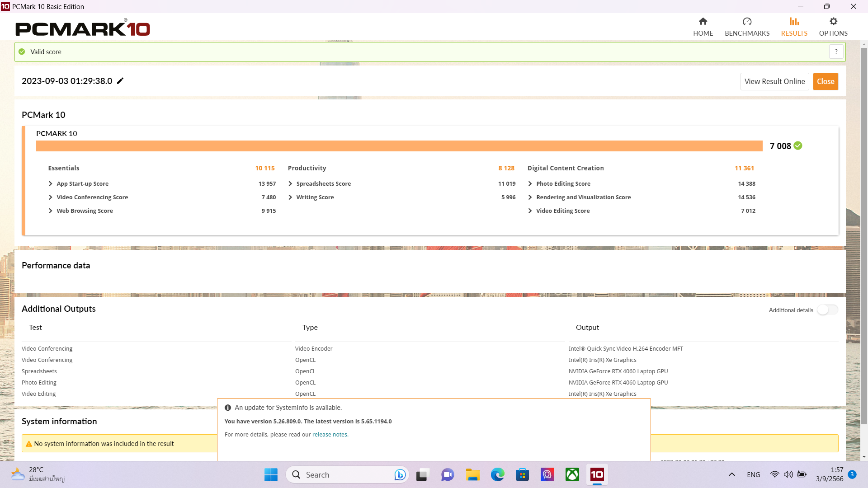
Task: Expand the App Start-up Score row
Action: [51, 183]
